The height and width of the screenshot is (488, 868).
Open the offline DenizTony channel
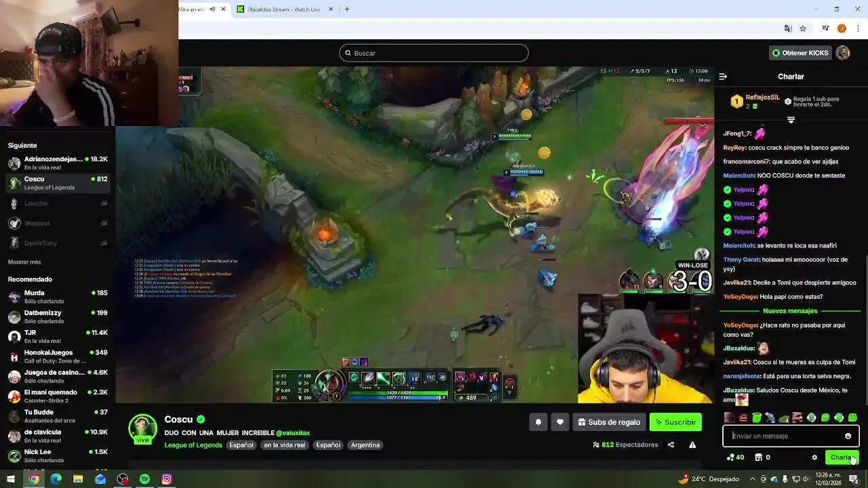click(x=58, y=243)
